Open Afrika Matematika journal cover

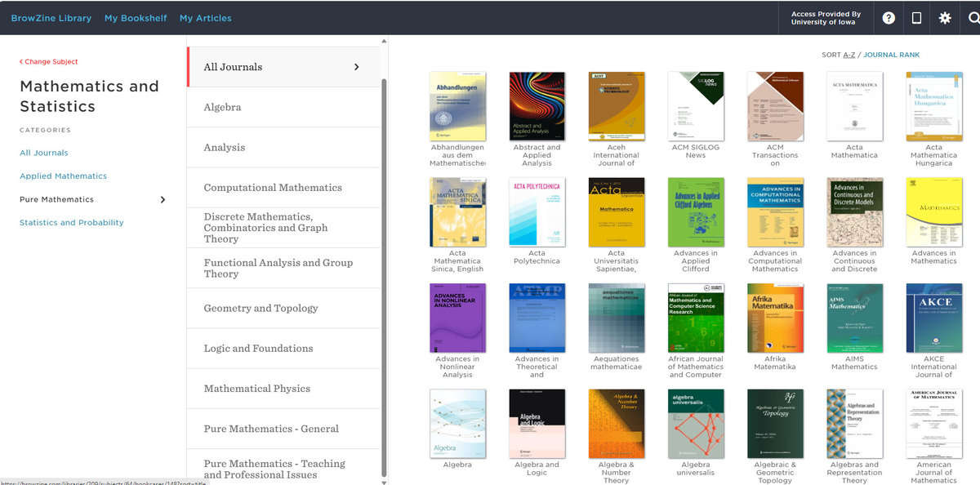tap(775, 318)
